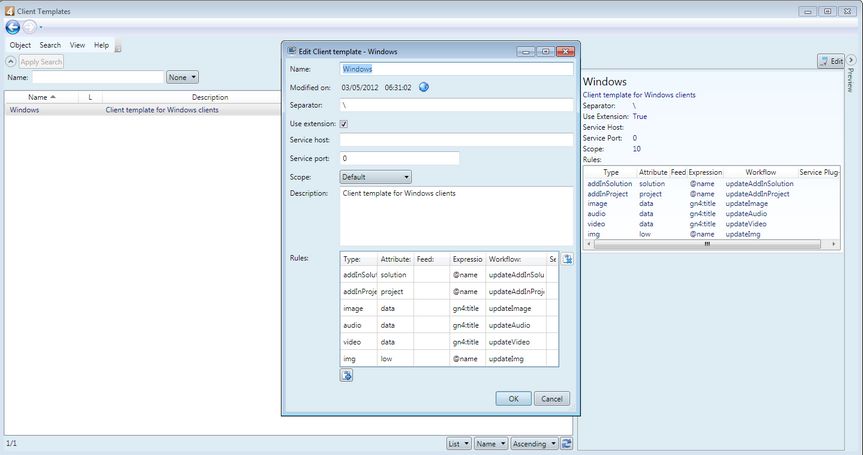Click the Service host input field
Viewport: 863px width, 455px height.
coord(456,140)
